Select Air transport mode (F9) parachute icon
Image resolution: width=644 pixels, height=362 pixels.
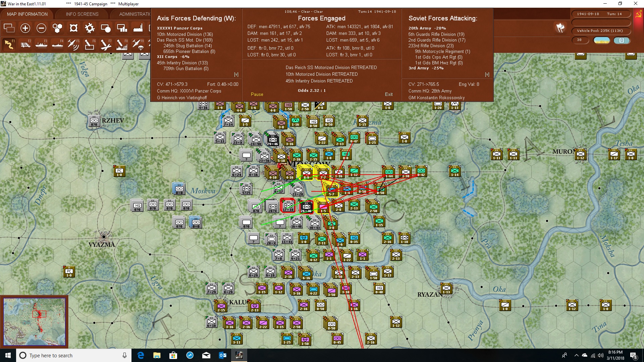138,45
